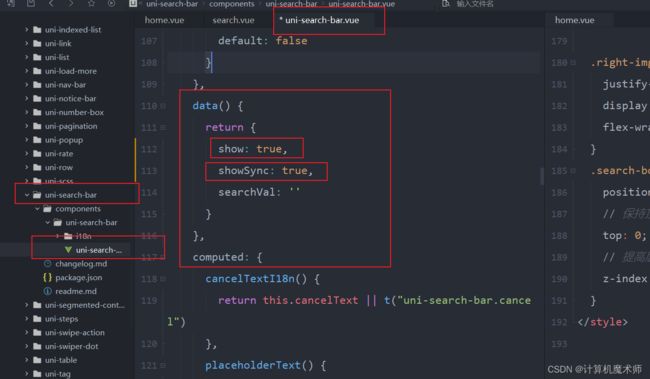Select the uni-notice-bar folder
This screenshot has height=379, width=650.
pyautogui.click(x=70, y=98)
